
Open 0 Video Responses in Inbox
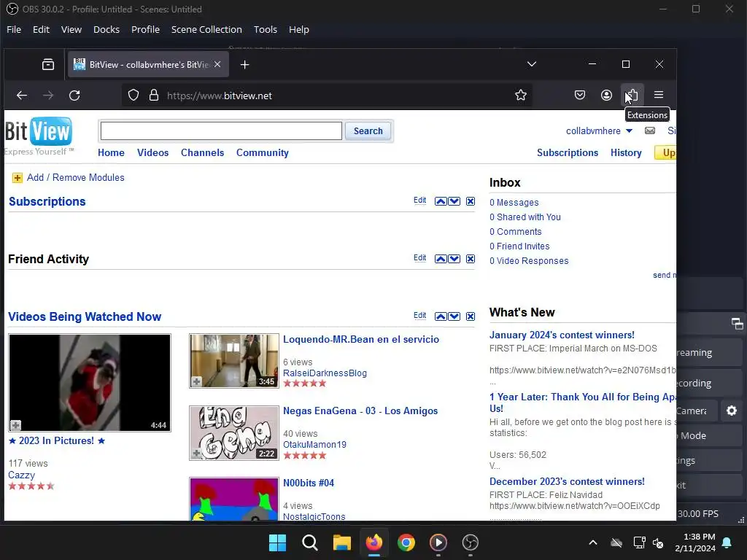[529, 261]
